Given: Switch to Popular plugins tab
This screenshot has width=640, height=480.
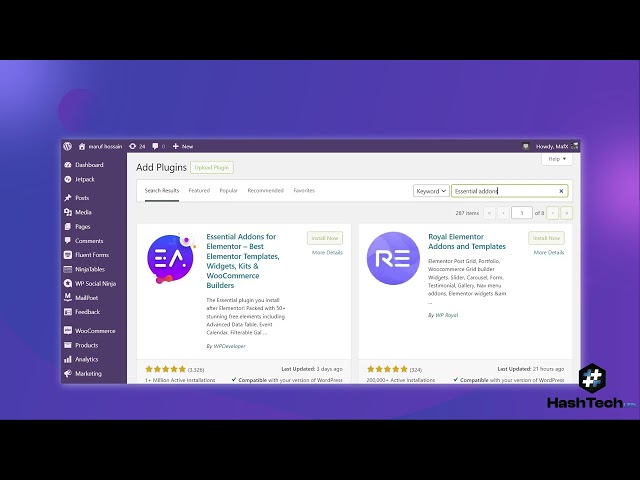Looking at the screenshot, I should tap(229, 191).
